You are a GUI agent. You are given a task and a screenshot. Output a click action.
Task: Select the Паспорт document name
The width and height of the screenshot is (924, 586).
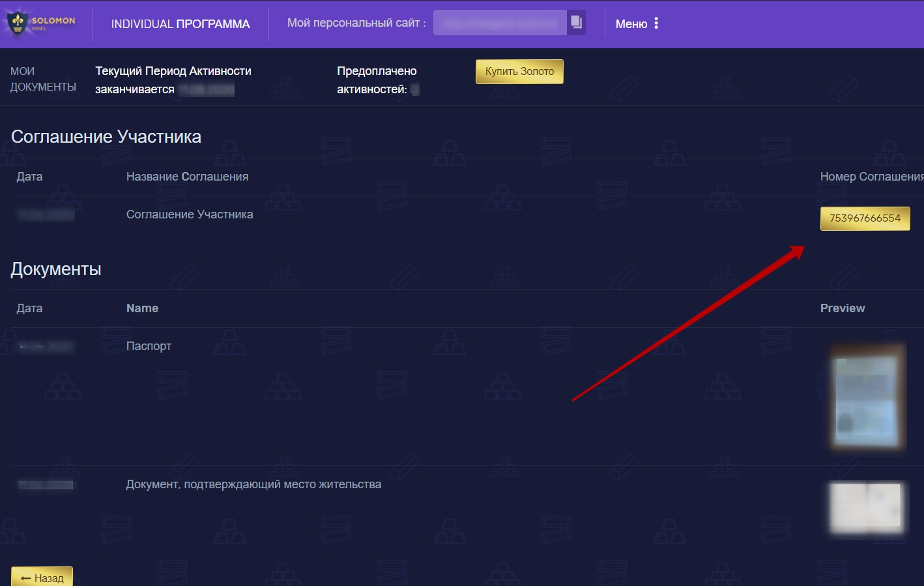[x=149, y=346]
